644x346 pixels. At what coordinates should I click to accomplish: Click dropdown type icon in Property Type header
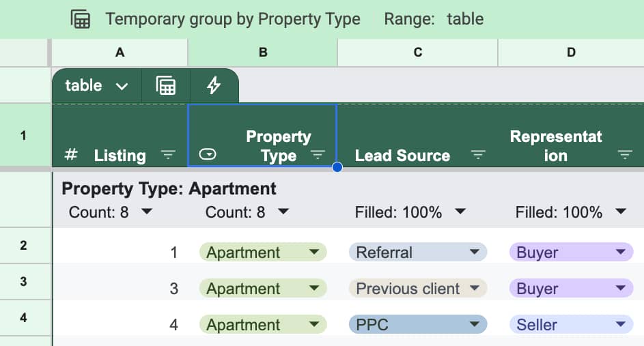tap(208, 155)
